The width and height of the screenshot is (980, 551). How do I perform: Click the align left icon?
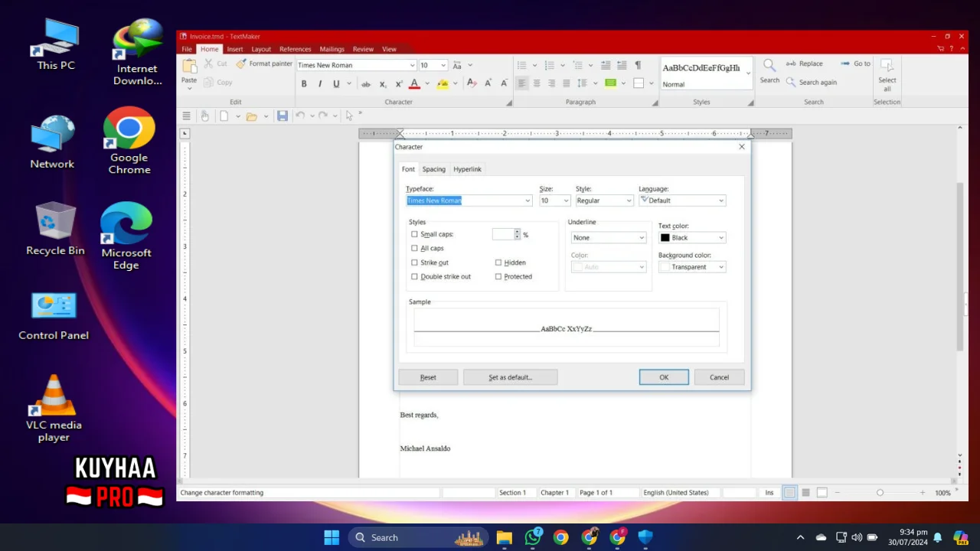tap(521, 83)
